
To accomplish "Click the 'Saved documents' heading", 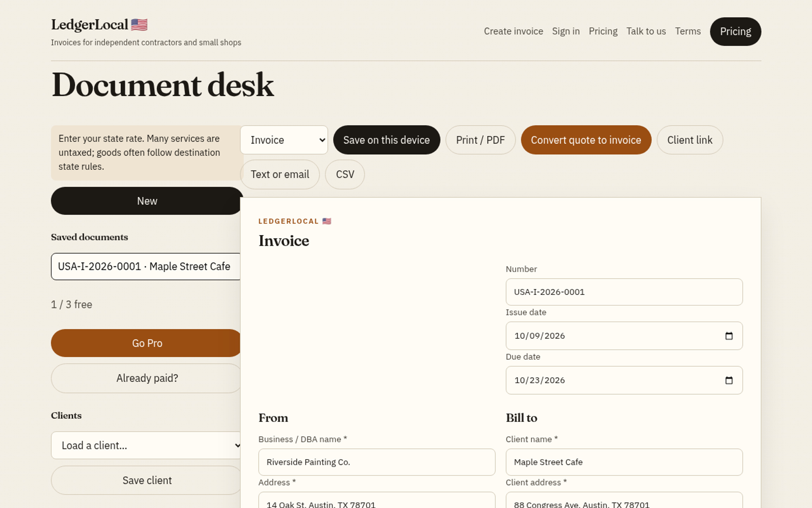I will (x=90, y=237).
